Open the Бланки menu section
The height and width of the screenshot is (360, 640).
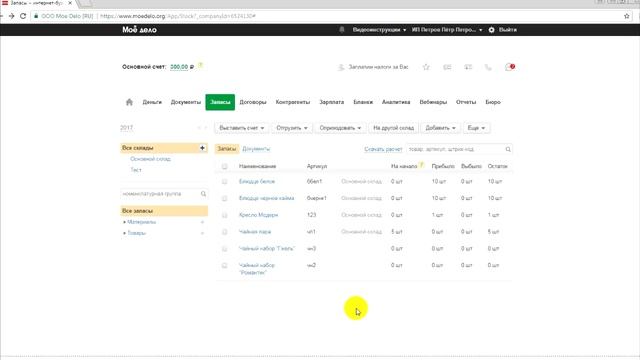click(363, 102)
